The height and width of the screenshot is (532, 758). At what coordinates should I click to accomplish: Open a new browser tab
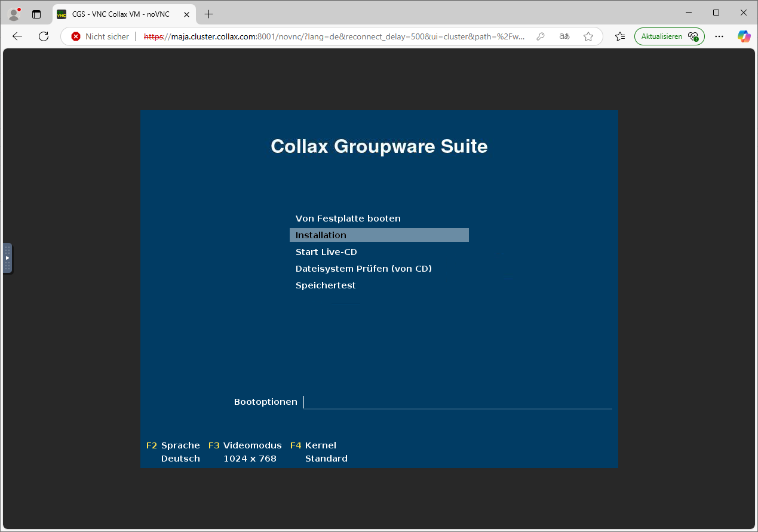click(x=208, y=14)
